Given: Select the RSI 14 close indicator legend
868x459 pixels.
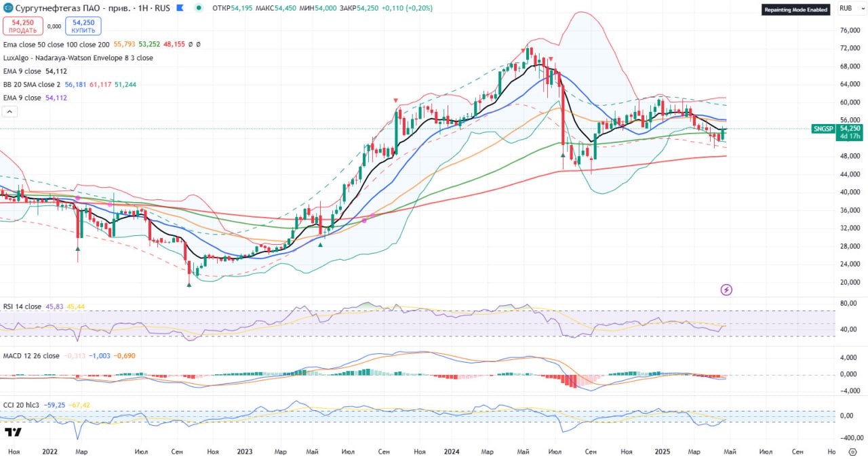Looking at the screenshot, I should [x=22, y=306].
